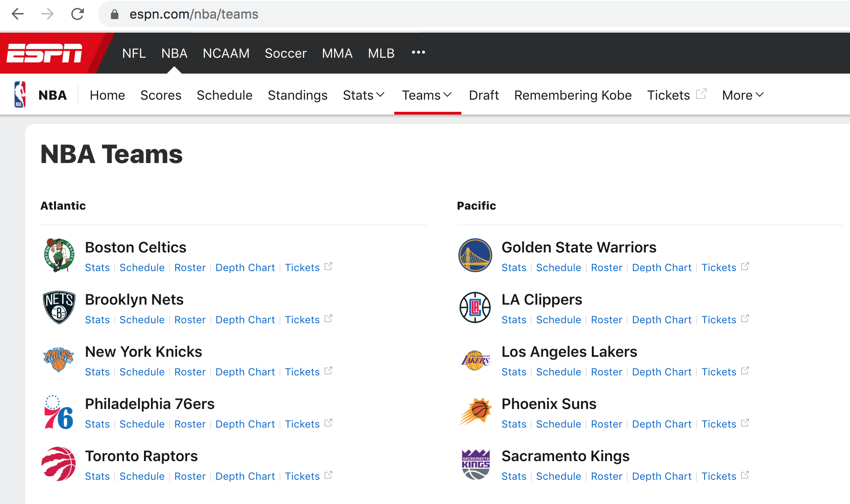Open Los Angeles Lakers team name link

[x=569, y=352]
